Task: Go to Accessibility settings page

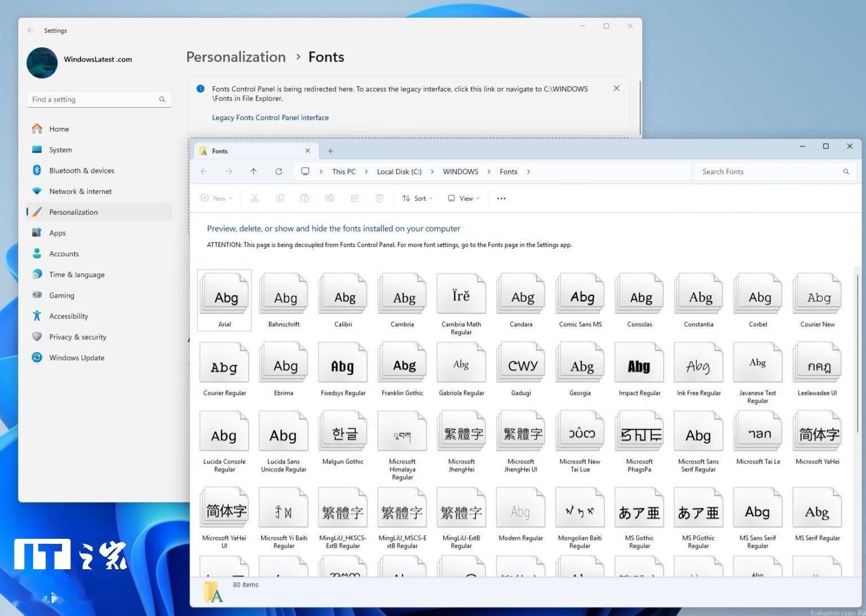Action: (68, 316)
